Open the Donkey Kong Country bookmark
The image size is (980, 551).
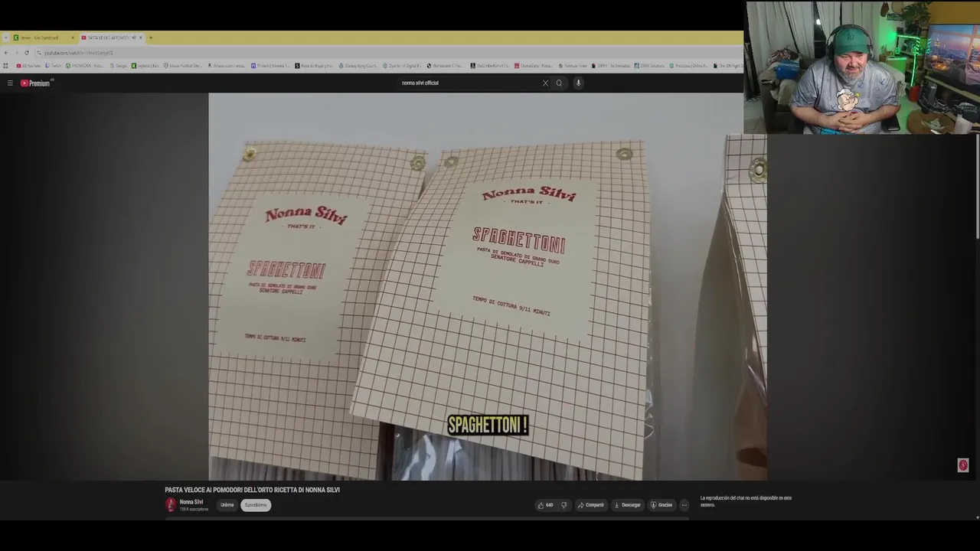(359, 66)
